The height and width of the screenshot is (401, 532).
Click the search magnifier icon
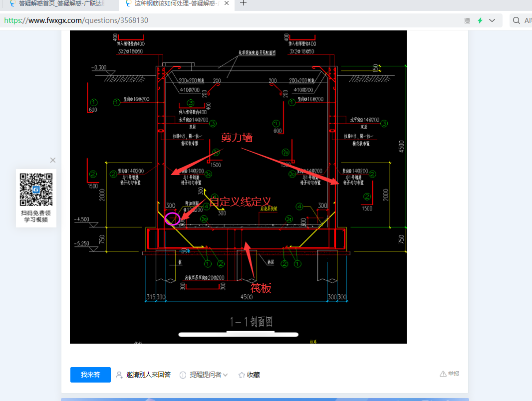tap(517, 20)
